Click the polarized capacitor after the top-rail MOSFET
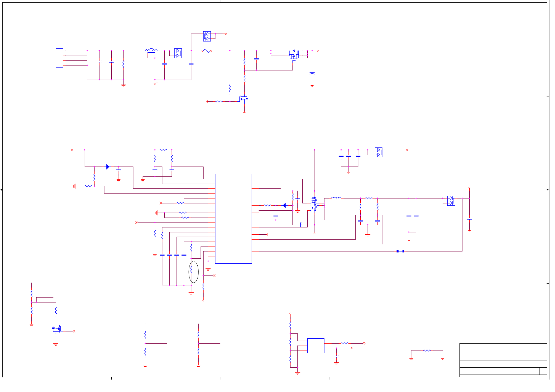 pyautogui.click(x=312, y=73)
